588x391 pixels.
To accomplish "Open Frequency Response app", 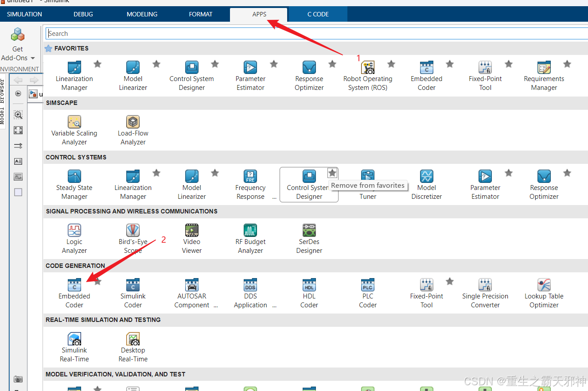I will pyautogui.click(x=250, y=185).
